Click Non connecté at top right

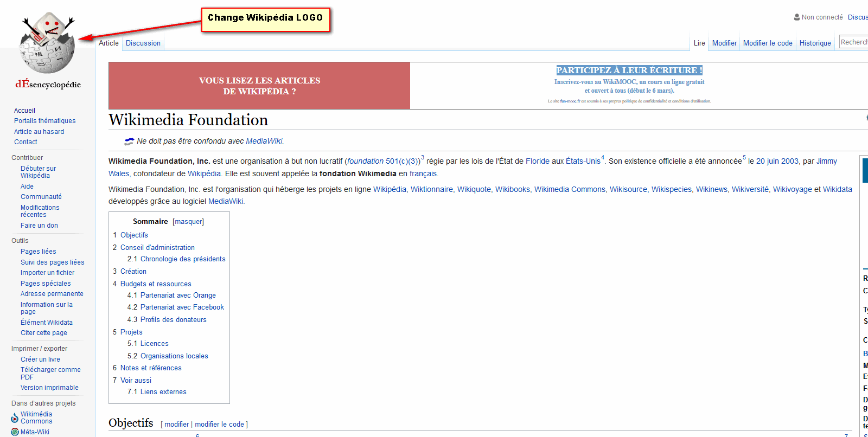[x=822, y=17]
